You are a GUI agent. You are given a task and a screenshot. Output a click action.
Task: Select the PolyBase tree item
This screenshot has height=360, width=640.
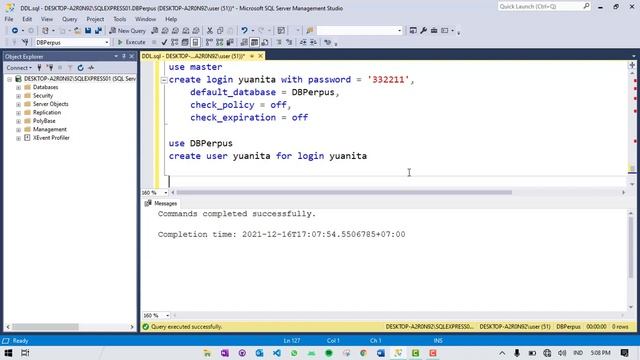(x=44, y=121)
